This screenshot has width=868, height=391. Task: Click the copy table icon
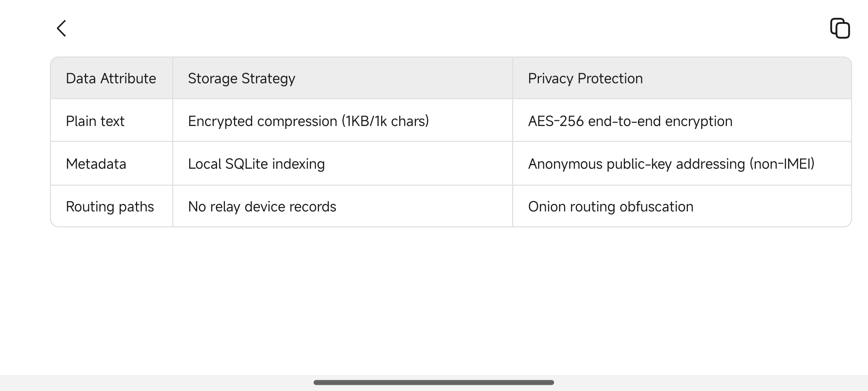pos(840,28)
